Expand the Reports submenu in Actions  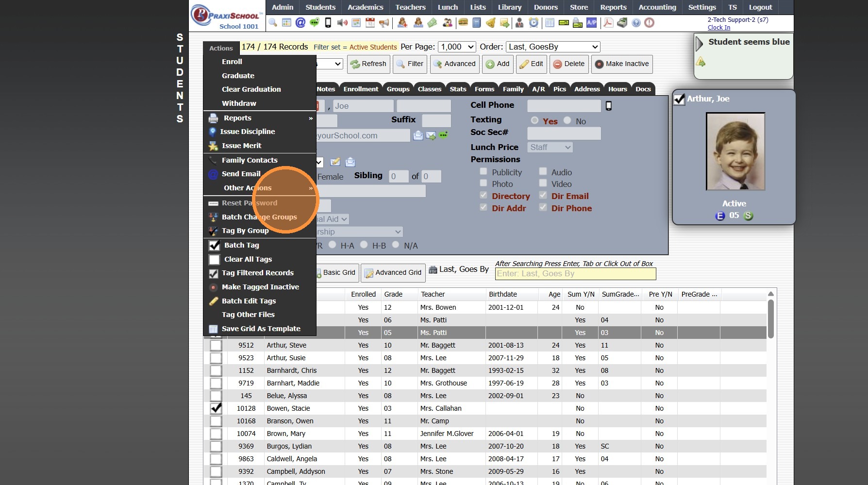click(260, 118)
